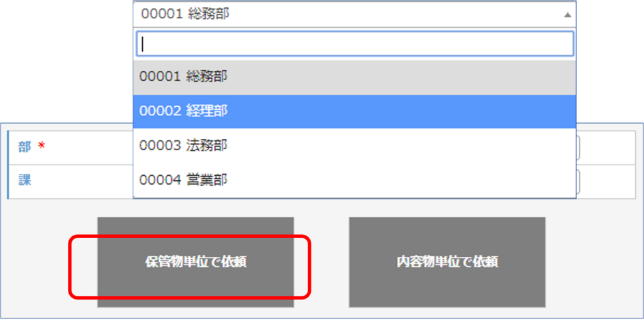Image resolution: width=644 pixels, height=319 pixels.
Task: Click the visible right edge of 課 field
Action: pos(579,181)
